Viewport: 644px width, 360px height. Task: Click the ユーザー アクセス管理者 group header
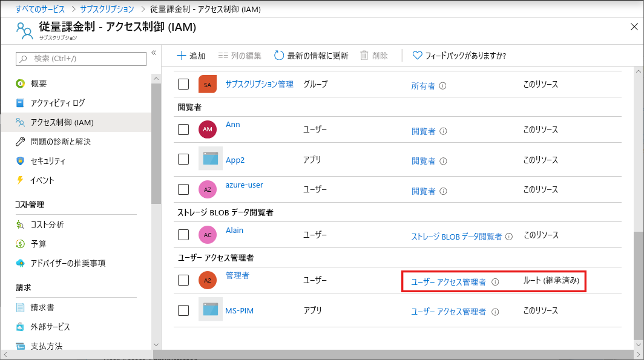(215, 258)
